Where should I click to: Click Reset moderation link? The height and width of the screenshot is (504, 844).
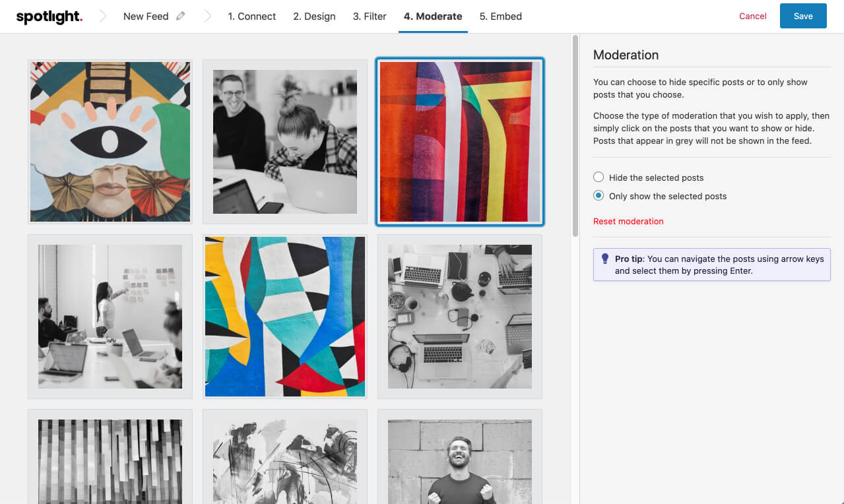[x=628, y=221]
